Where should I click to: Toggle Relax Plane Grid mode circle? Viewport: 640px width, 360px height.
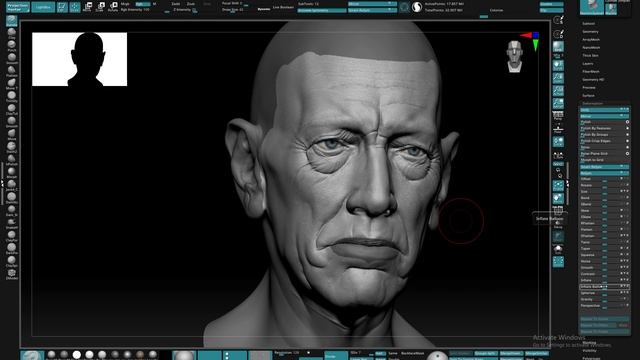[627, 153]
